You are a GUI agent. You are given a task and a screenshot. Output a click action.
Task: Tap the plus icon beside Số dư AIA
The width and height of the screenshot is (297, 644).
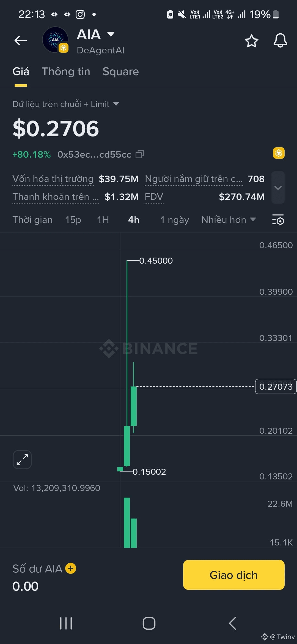(71, 568)
